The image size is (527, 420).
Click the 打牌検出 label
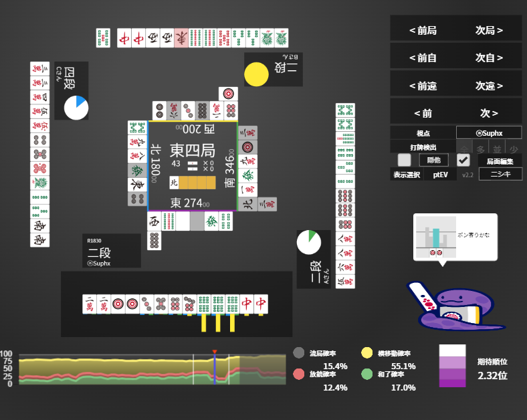click(423, 147)
